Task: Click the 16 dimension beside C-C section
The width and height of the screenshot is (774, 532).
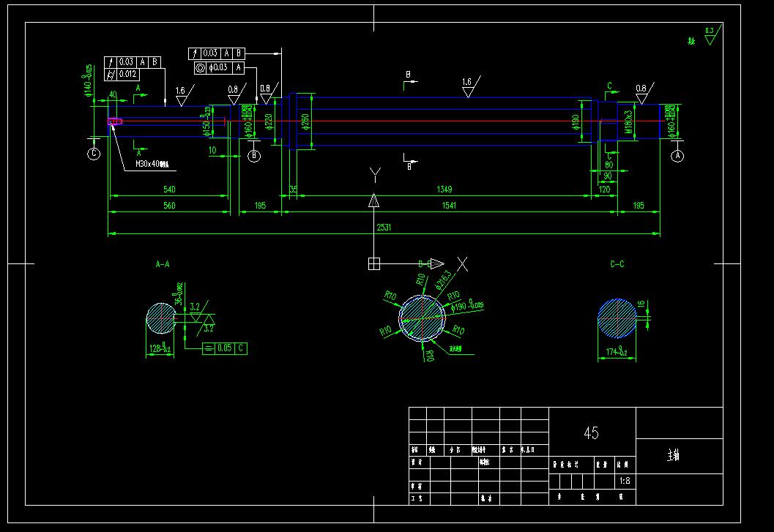Action: point(641,304)
